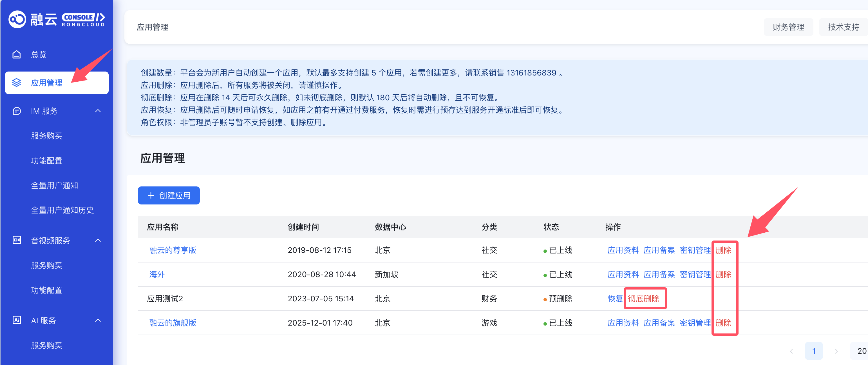The width and height of the screenshot is (868, 365).
Task: Collapse the 音视频服务 menu chevron
Action: (x=98, y=240)
